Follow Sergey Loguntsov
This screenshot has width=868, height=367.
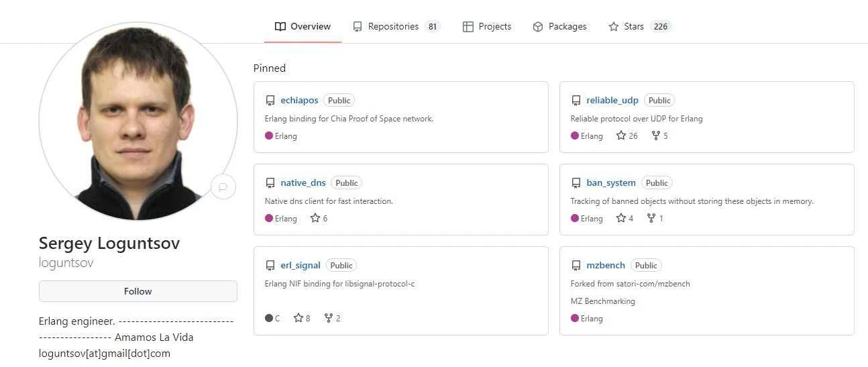138,291
